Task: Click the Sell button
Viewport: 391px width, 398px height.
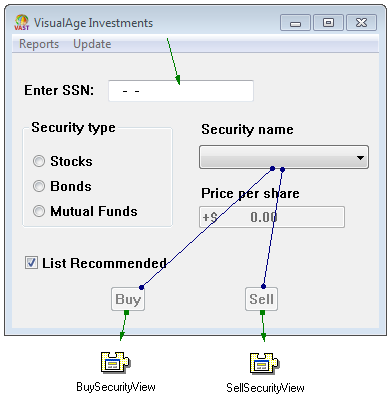Action: pyautogui.click(x=261, y=299)
